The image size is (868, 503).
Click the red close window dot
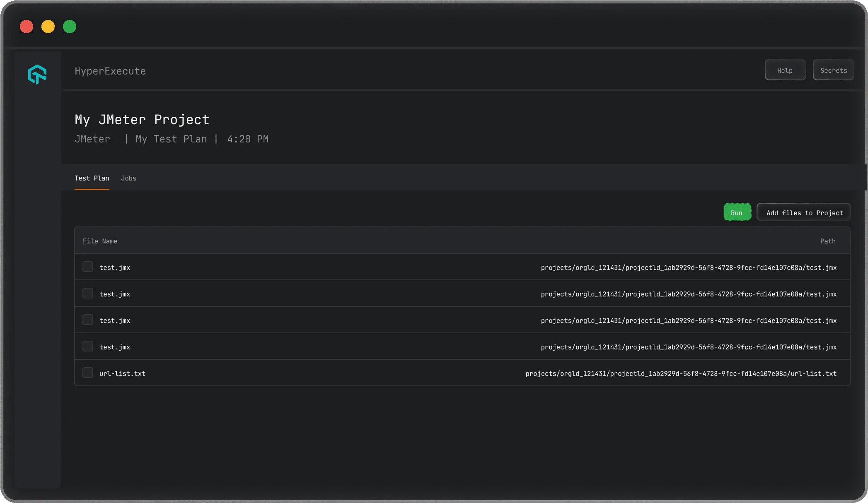(27, 26)
